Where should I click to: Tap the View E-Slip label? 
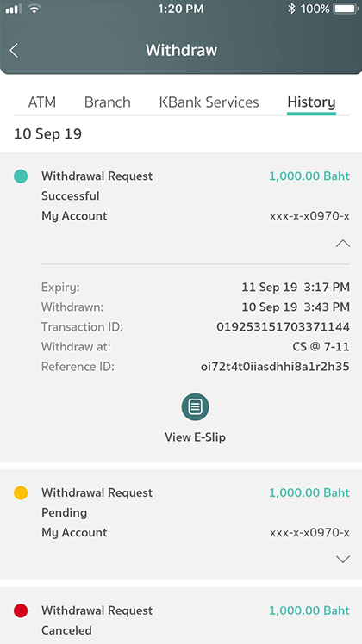(195, 437)
